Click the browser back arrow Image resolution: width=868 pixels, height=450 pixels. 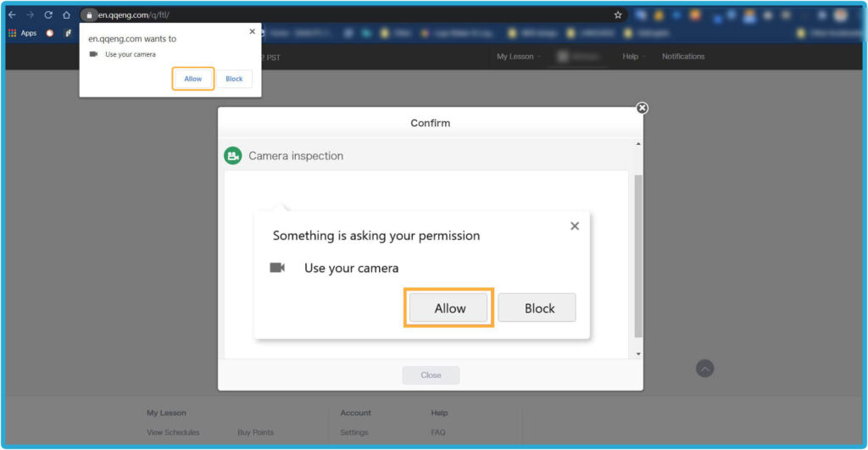[12, 15]
